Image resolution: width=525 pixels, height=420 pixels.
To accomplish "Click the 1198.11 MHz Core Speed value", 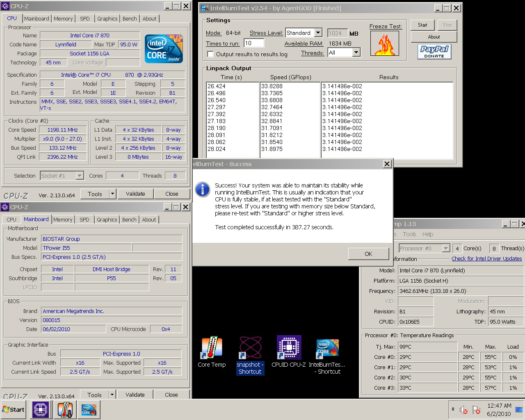I will coord(63,130).
